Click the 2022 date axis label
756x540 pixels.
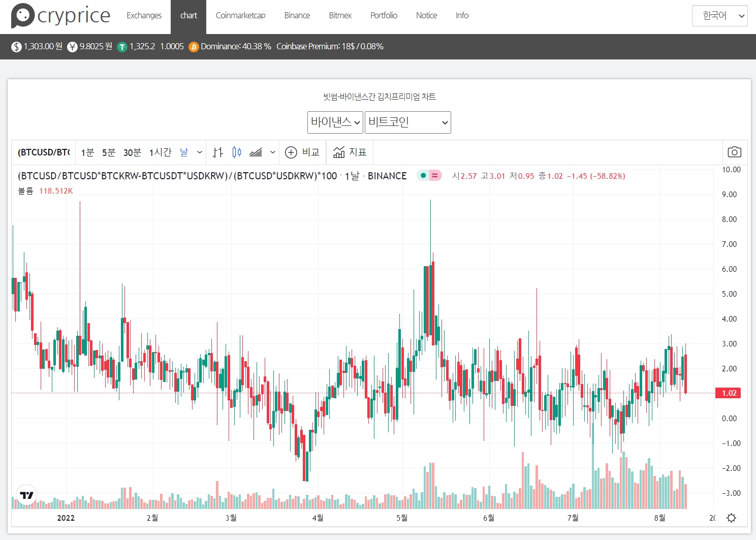click(x=66, y=518)
